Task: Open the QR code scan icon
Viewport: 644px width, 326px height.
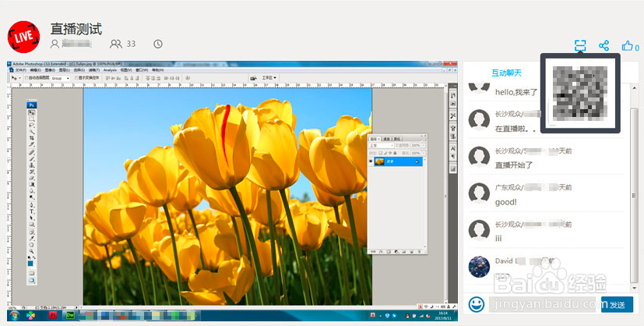Action: pyautogui.click(x=580, y=46)
